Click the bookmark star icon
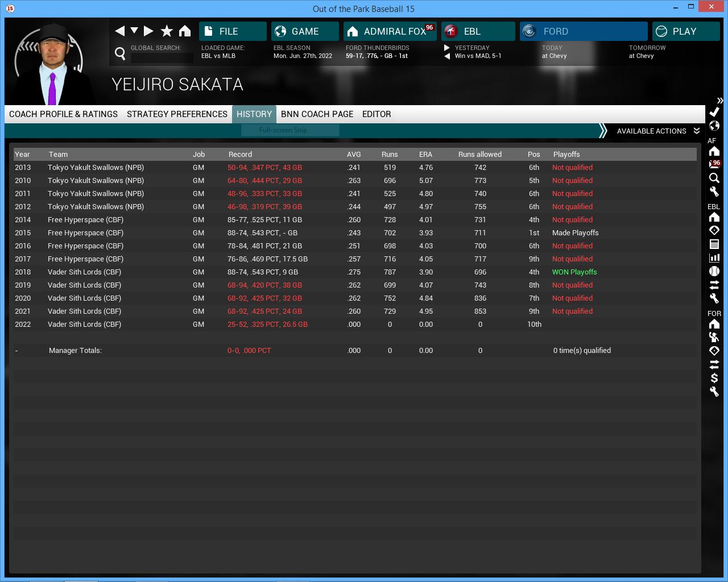Viewport: 728px width, 582px height. (x=167, y=31)
